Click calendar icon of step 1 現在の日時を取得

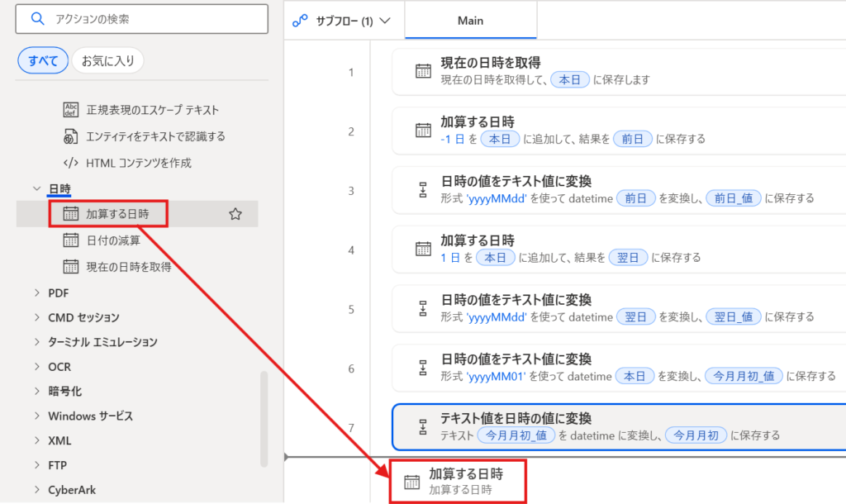(x=423, y=71)
